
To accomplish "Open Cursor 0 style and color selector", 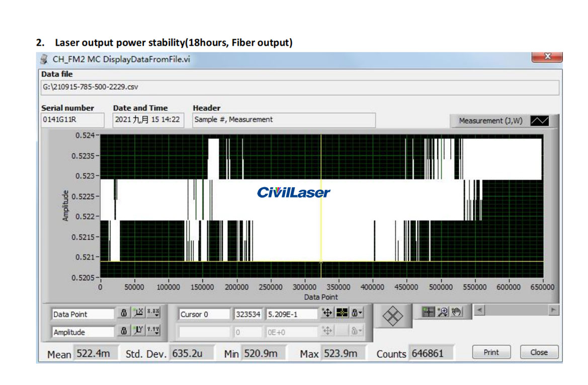I will tap(342, 314).
